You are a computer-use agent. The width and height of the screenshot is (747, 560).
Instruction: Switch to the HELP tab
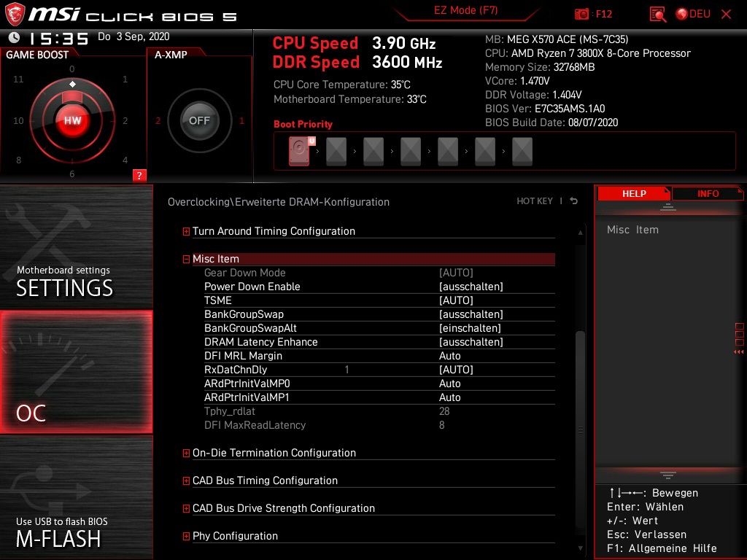(634, 194)
